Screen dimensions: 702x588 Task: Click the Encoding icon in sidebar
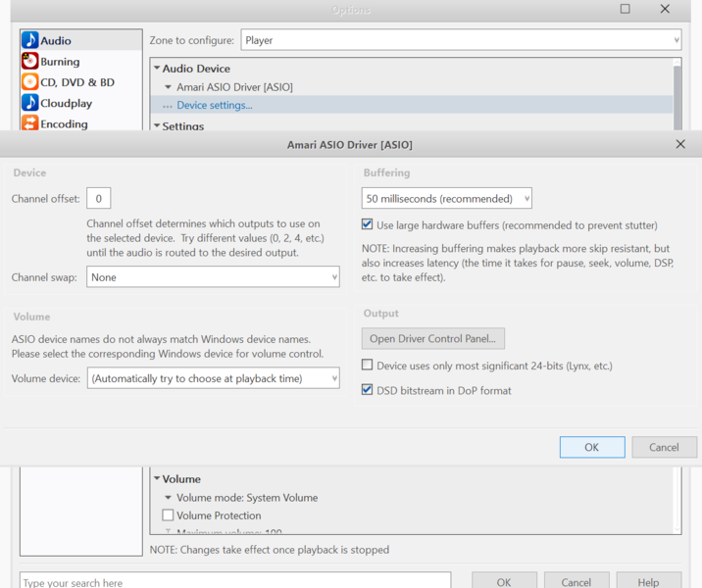point(30,123)
